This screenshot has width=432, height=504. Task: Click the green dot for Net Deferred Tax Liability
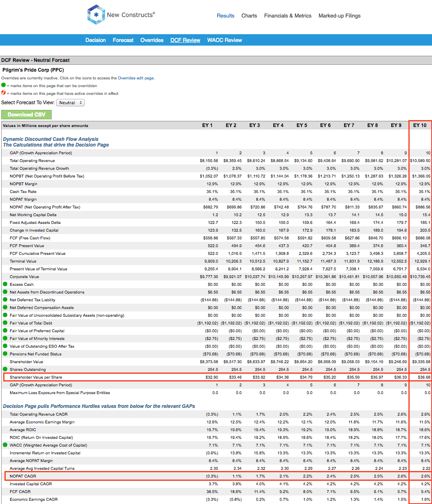[5, 300]
